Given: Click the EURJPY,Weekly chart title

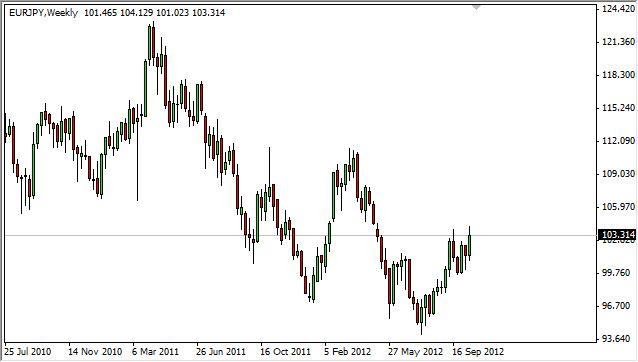Looking at the screenshot, I should tap(44, 13).
